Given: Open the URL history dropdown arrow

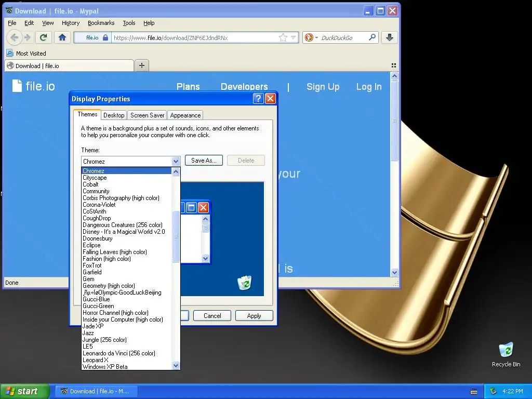Looking at the screenshot, I should 294,37.
